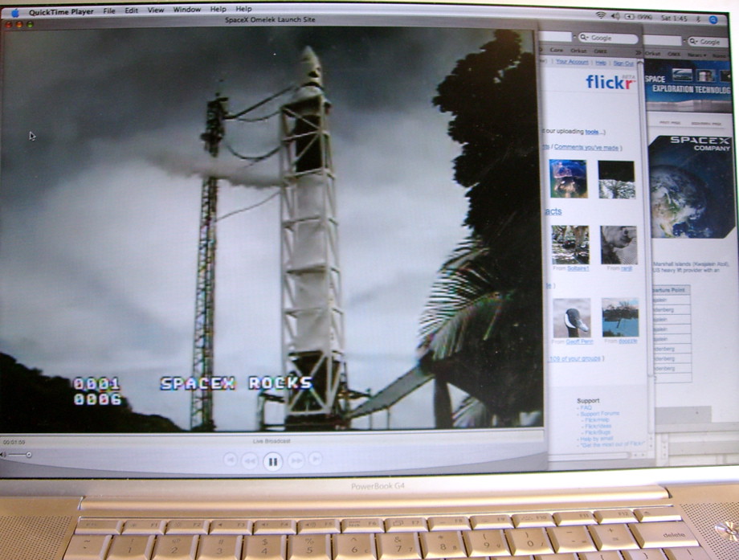
Task: Click the fast-forward button in QuickTime
Action: pos(296,460)
